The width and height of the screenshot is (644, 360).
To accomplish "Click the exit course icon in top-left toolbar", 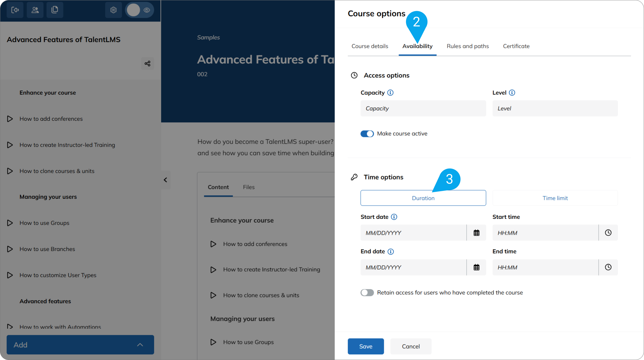I will [15, 10].
